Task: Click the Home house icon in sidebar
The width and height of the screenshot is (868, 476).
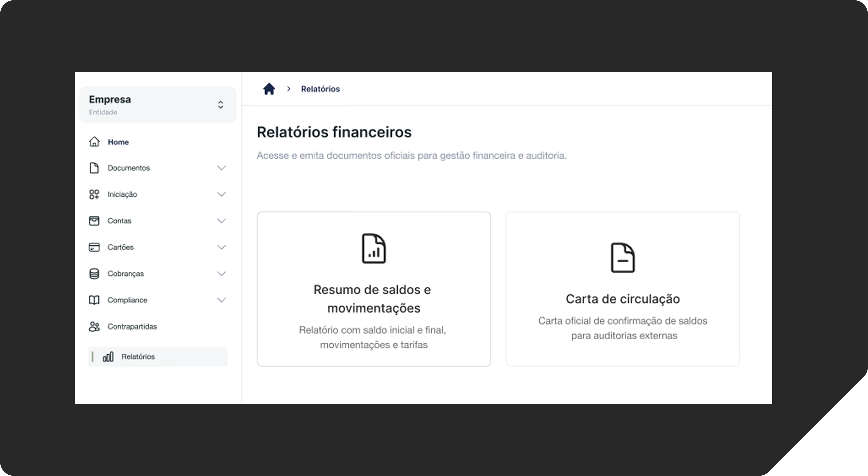Action: pyautogui.click(x=94, y=142)
